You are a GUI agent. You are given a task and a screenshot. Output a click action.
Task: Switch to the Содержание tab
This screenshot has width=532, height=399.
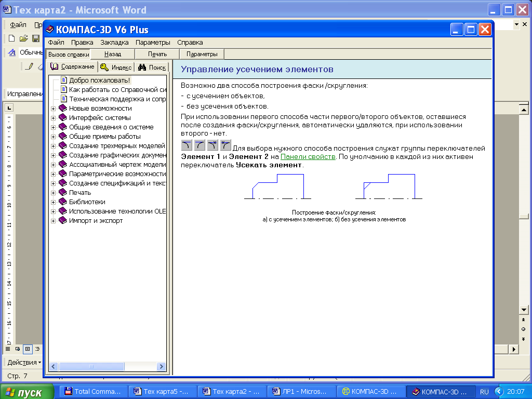[x=72, y=66]
